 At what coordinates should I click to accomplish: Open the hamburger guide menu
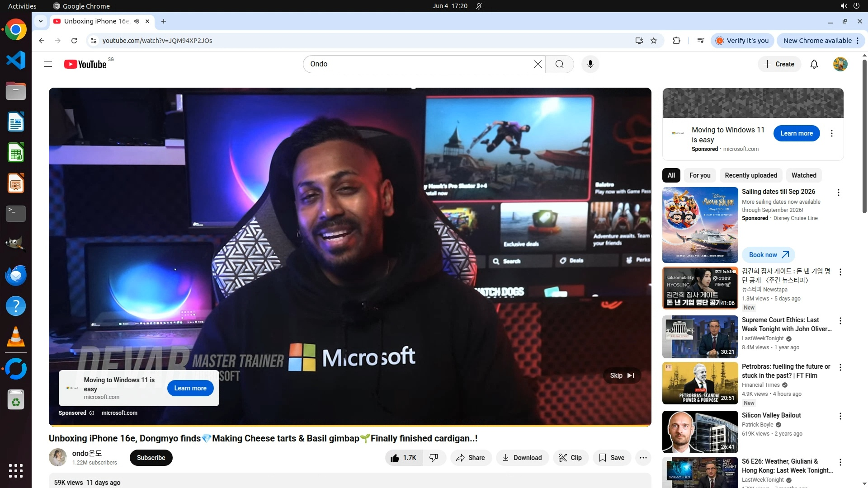pos(48,64)
